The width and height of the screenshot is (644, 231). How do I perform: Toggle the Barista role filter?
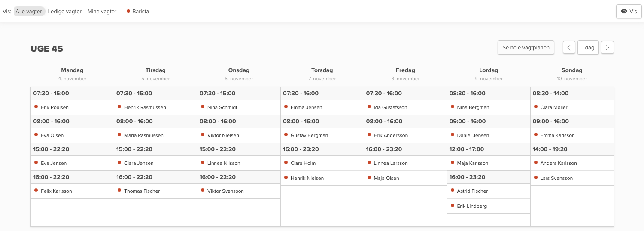click(140, 12)
